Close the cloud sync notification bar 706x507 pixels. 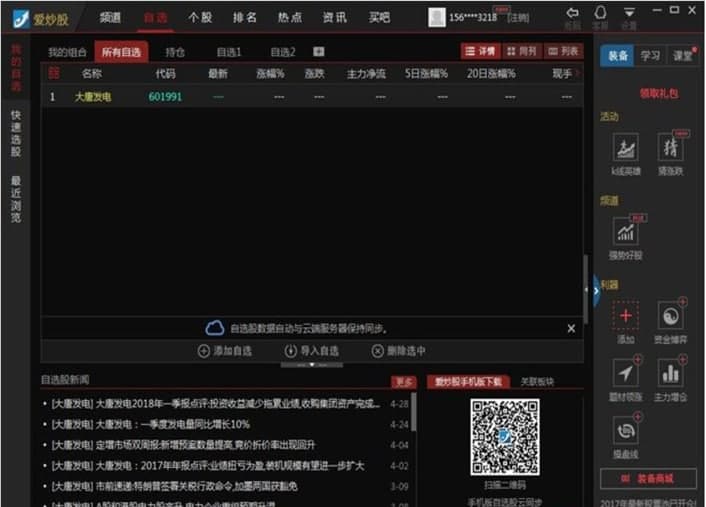click(571, 329)
